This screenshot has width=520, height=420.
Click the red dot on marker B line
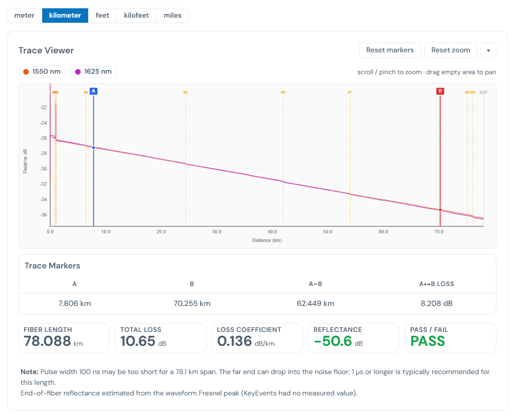pyautogui.click(x=440, y=210)
